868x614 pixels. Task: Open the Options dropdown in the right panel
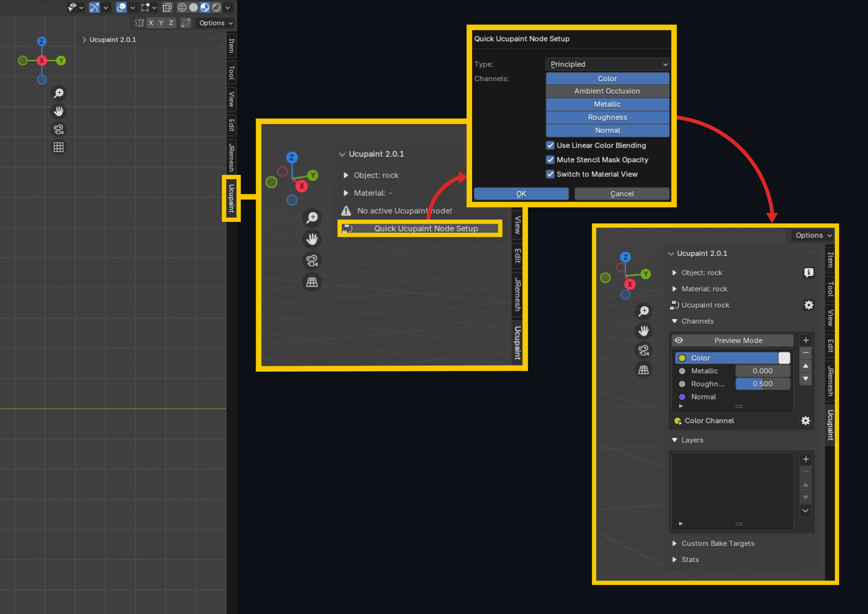pos(813,235)
